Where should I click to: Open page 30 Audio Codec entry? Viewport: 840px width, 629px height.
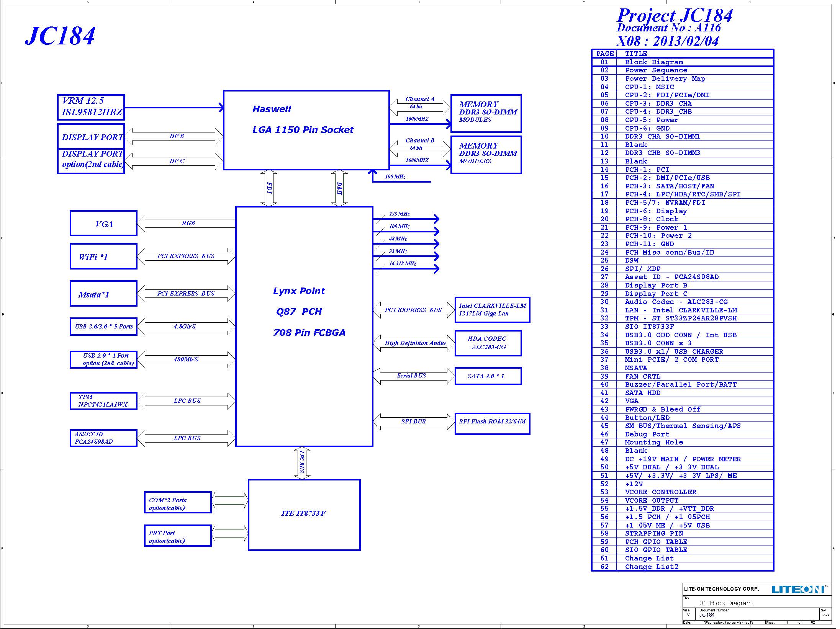(683, 302)
